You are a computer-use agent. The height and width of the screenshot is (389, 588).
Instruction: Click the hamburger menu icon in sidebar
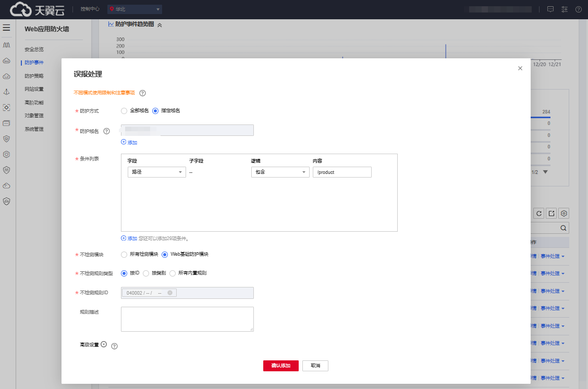[x=7, y=28]
